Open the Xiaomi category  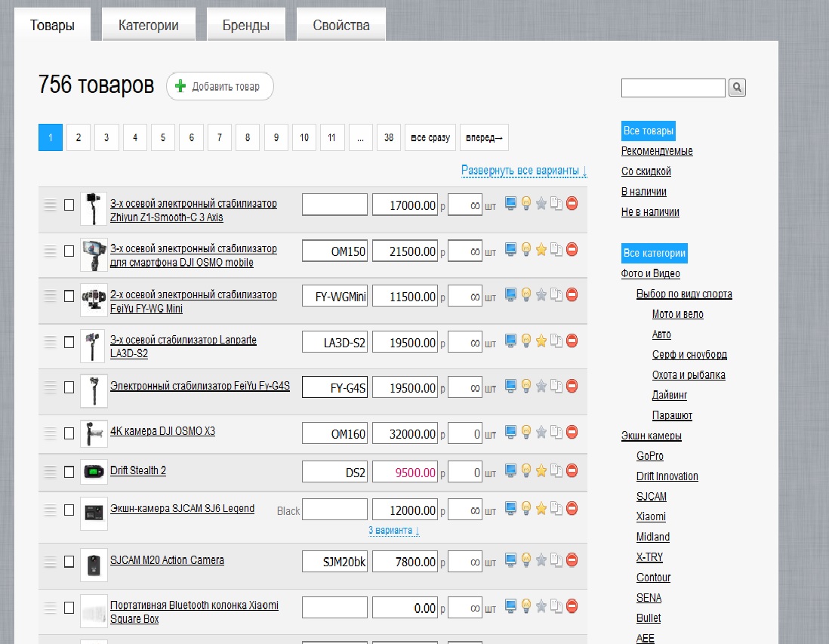[x=651, y=516]
